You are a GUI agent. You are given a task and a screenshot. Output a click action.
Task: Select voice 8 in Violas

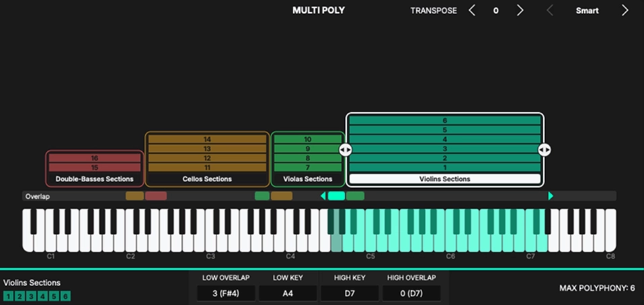tap(308, 158)
